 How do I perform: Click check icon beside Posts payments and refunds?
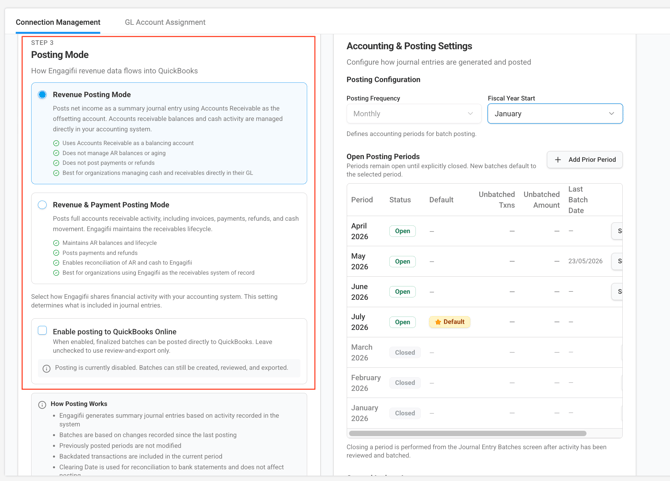pos(56,253)
